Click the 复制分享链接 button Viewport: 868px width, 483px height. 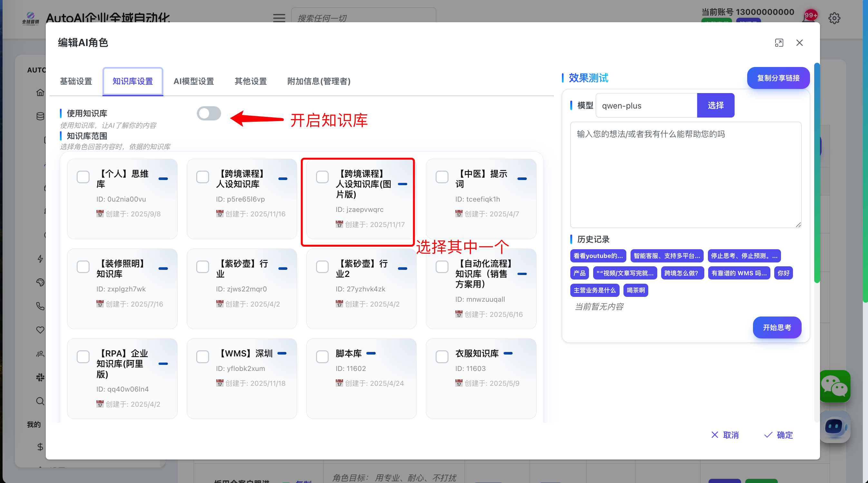[x=778, y=78]
